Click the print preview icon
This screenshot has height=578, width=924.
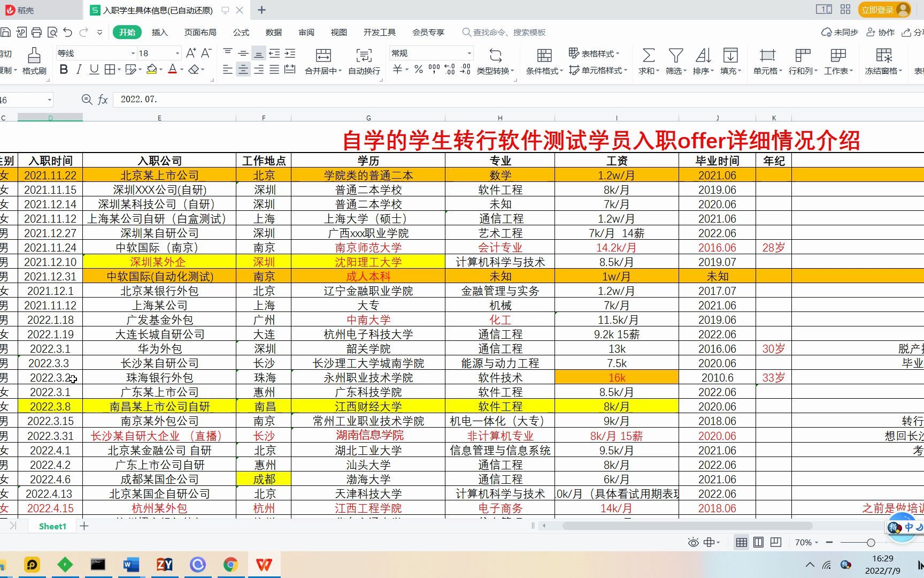pos(52,33)
